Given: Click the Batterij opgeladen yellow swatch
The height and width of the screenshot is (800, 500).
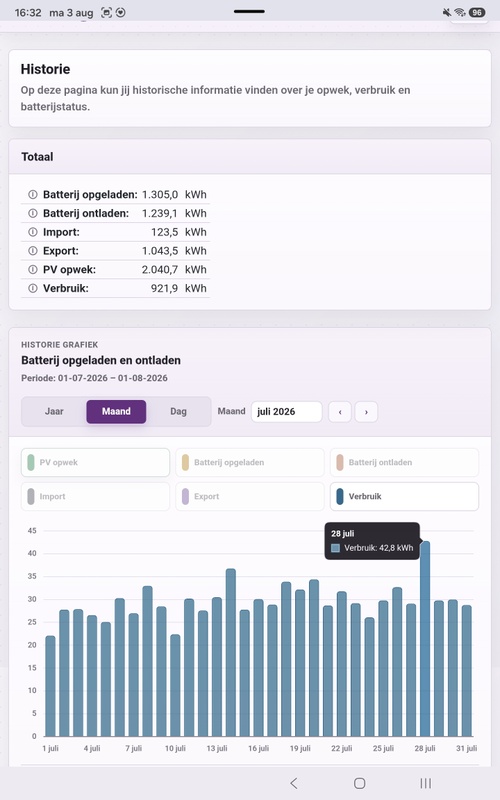Looking at the screenshot, I should tap(185, 462).
